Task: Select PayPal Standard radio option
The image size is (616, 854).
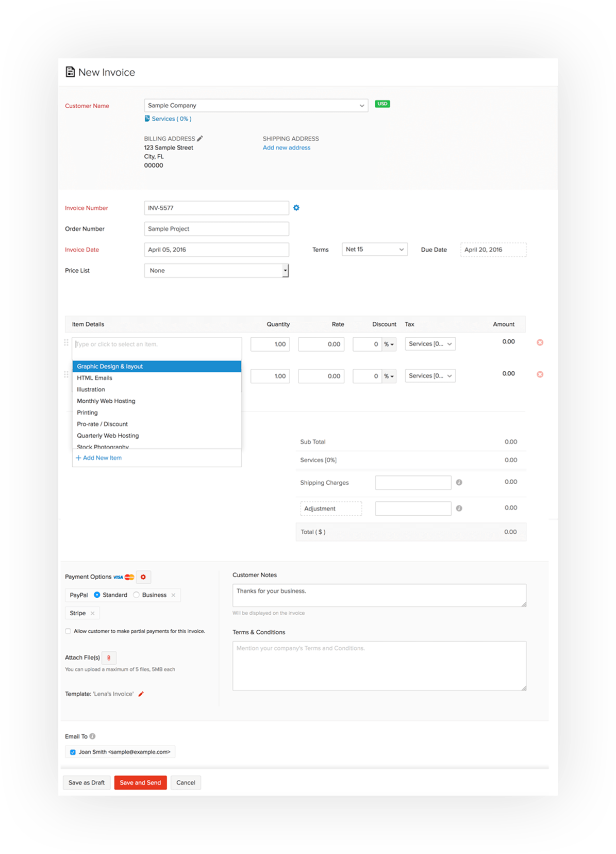Action: [x=97, y=595]
